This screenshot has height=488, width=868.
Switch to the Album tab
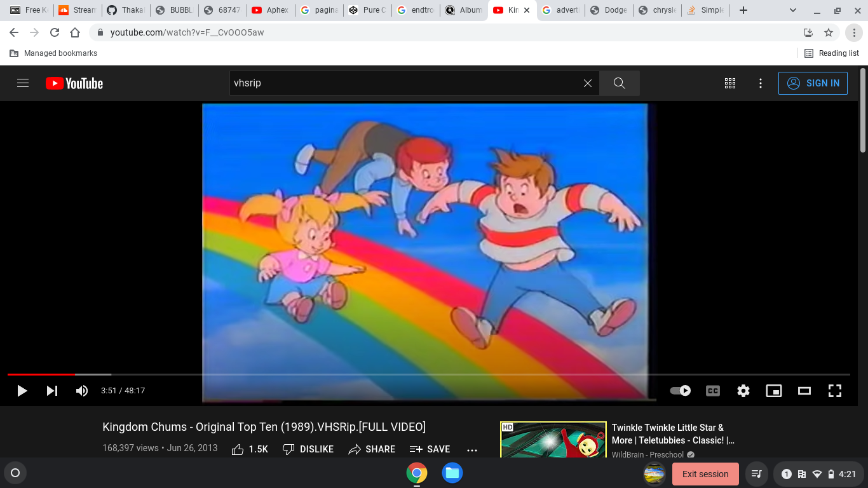pyautogui.click(x=464, y=10)
